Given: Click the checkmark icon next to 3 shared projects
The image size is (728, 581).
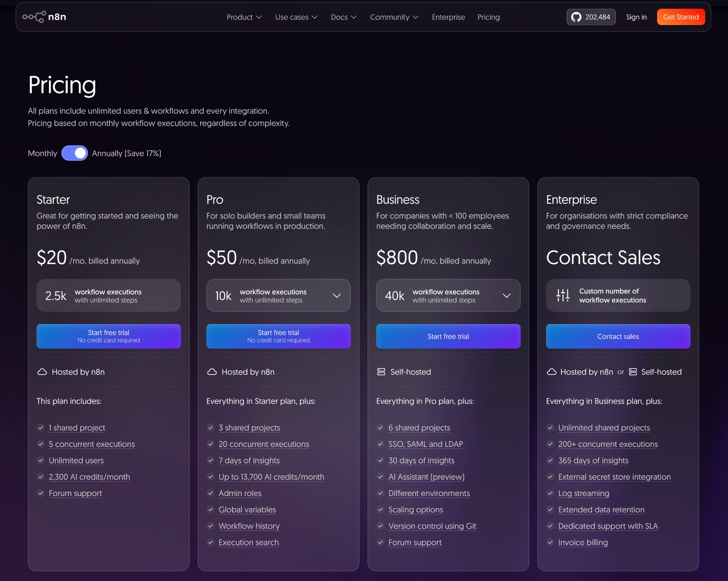Looking at the screenshot, I should (210, 428).
